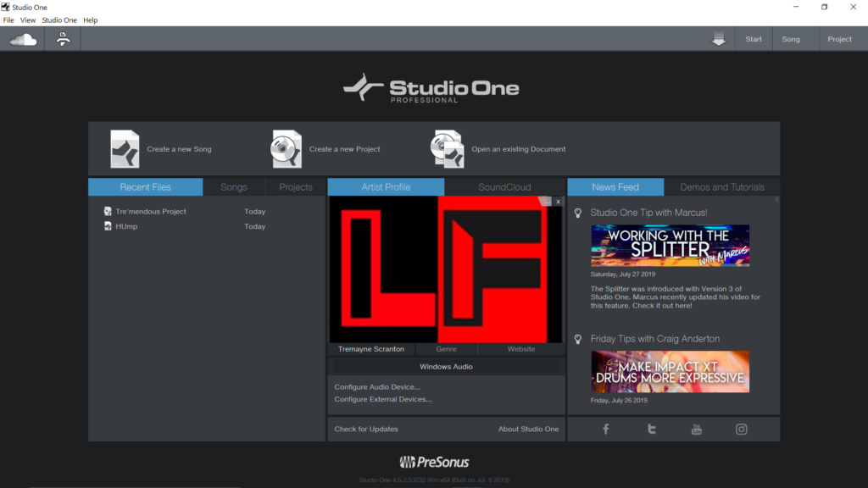Open About Studio One
The width and height of the screenshot is (868, 488).
528,429
